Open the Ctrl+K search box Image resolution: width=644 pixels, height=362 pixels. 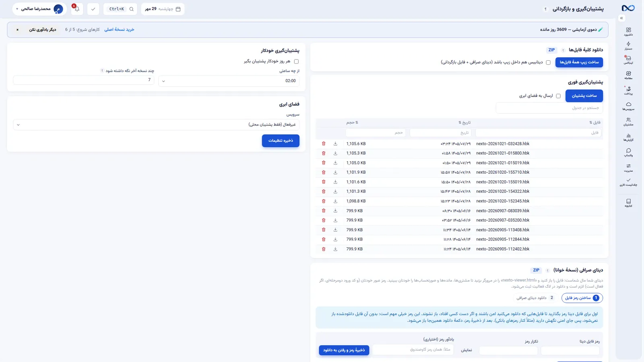pyautogui.click(x=120, y=9)
